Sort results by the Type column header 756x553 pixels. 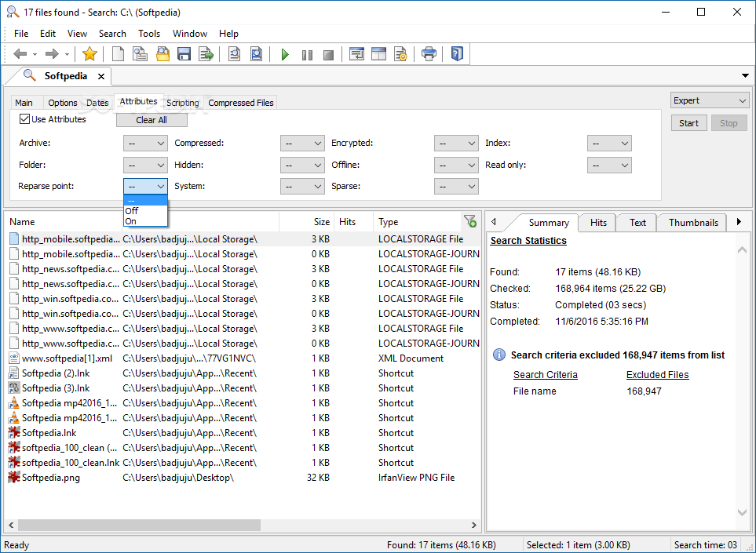pyautogui.click(x=417, y=221)
